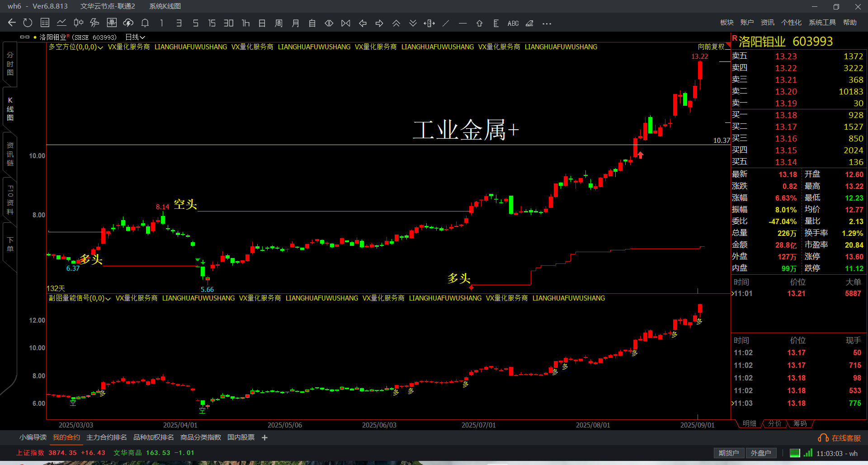Image resolution: width=868 pixels, height=465 pixels.
Task: Open the lightning order (闪) icon
Action: (95, 23)
